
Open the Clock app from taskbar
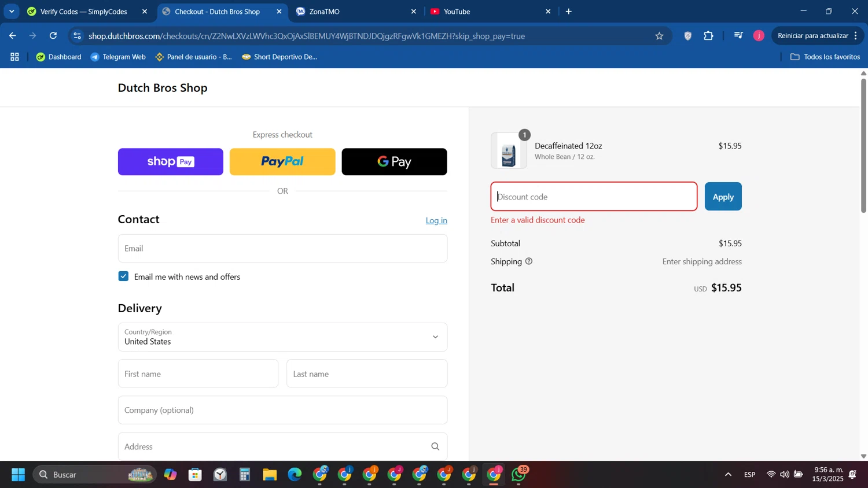(x=220, y=475)
